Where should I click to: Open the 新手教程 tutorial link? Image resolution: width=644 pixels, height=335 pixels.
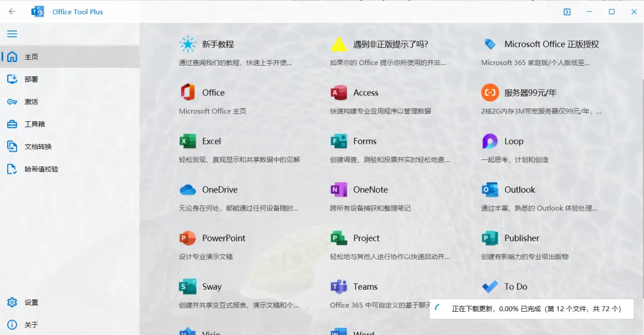point(218,44)
